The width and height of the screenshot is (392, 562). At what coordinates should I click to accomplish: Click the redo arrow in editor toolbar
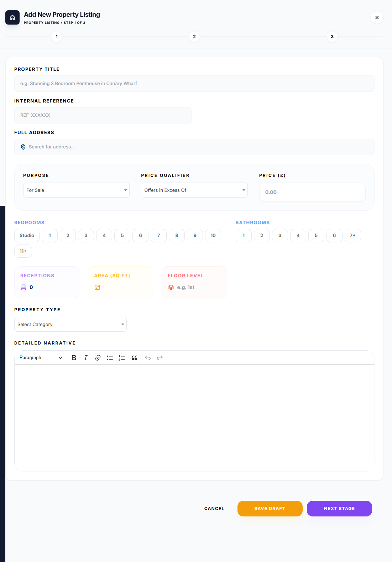[x=160, y=358]
